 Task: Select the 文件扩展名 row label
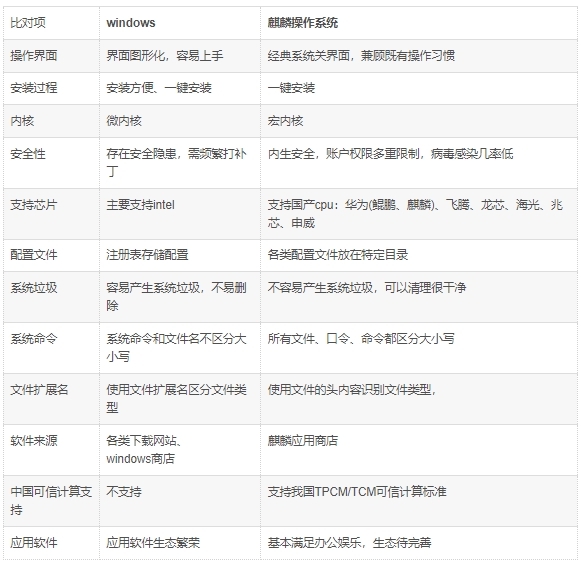tap(52, 399)
